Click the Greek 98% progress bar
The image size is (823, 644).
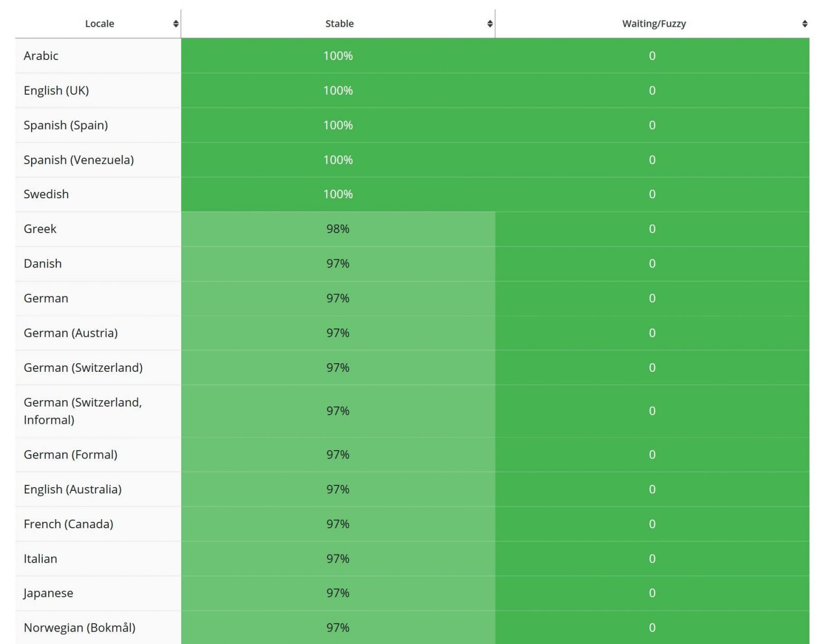[336, 229]
